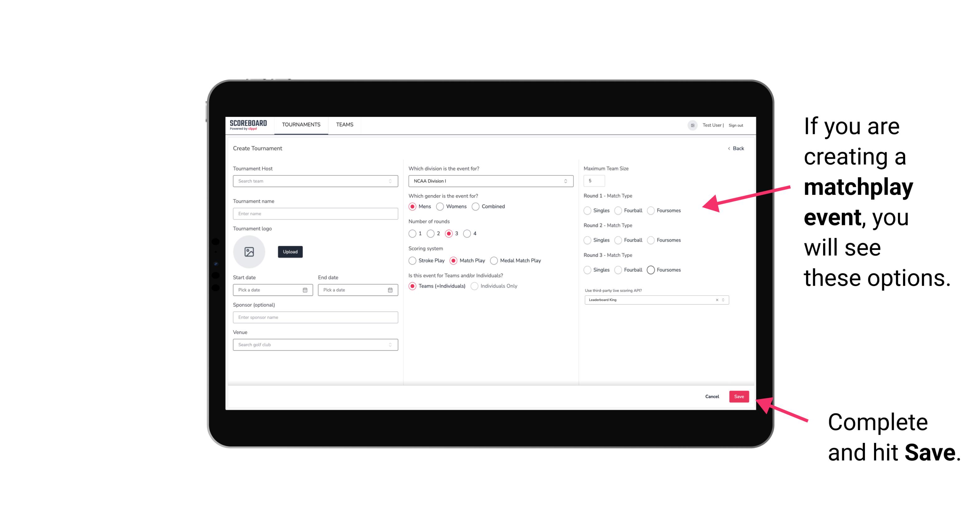
Task: Click Save to create the tournament
Action: tap(739, 396)
